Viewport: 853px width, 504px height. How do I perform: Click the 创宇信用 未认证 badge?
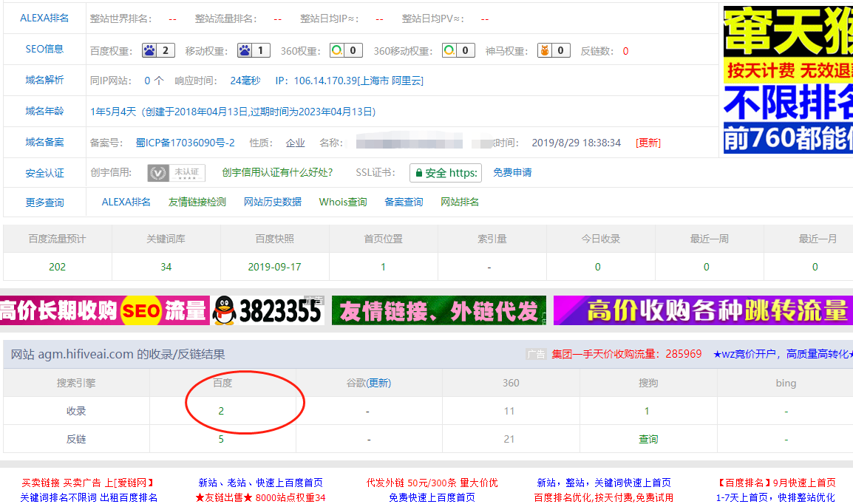pos(176,173)
